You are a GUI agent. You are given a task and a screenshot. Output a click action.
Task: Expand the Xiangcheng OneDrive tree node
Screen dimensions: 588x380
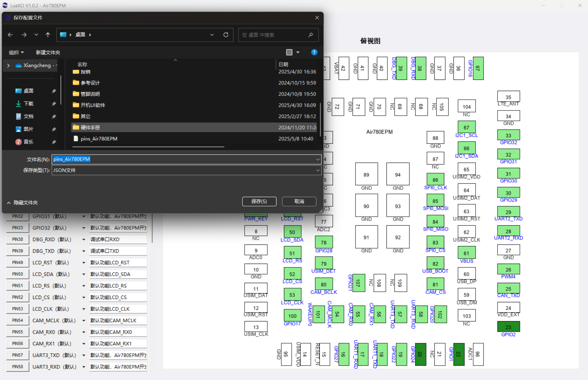(8, 65)
